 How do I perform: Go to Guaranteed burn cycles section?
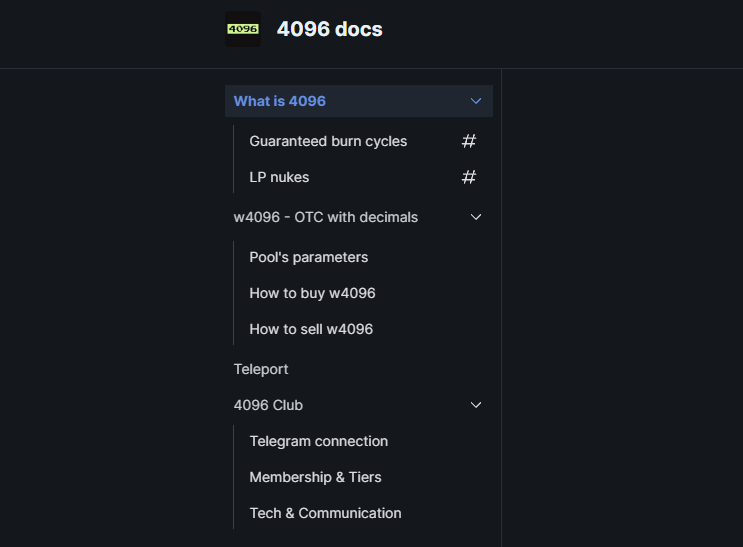328,141
